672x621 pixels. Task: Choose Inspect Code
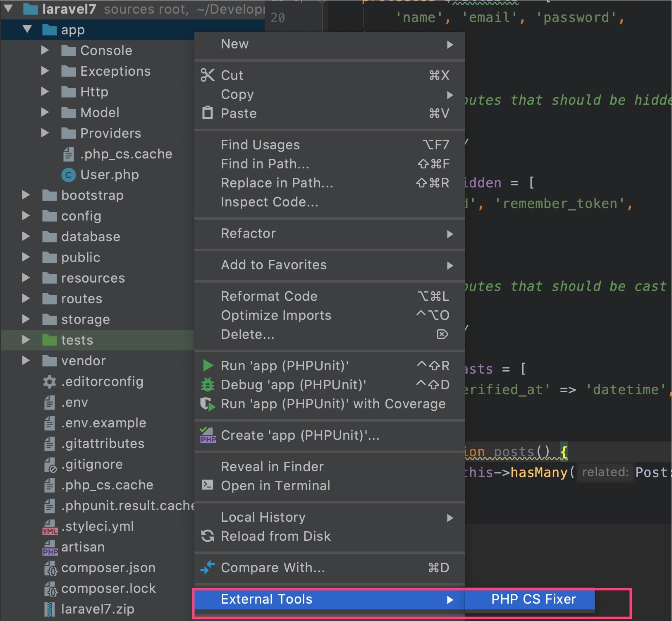329,202
